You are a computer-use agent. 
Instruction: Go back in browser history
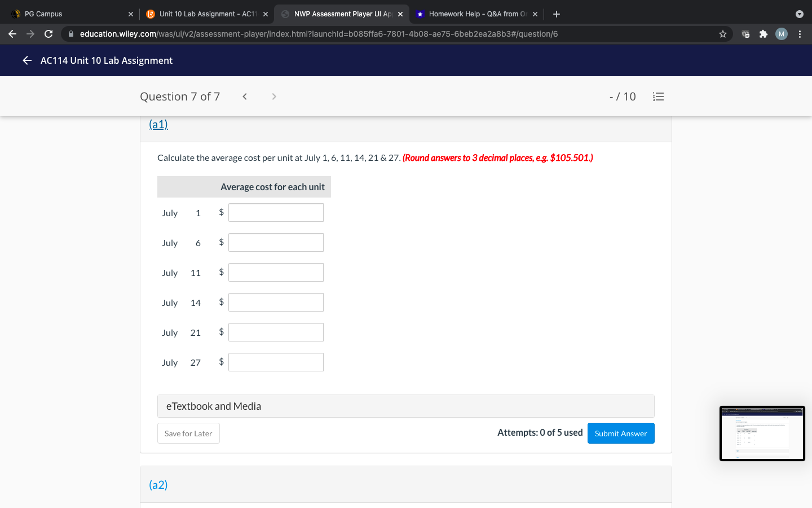pos(12,34)
